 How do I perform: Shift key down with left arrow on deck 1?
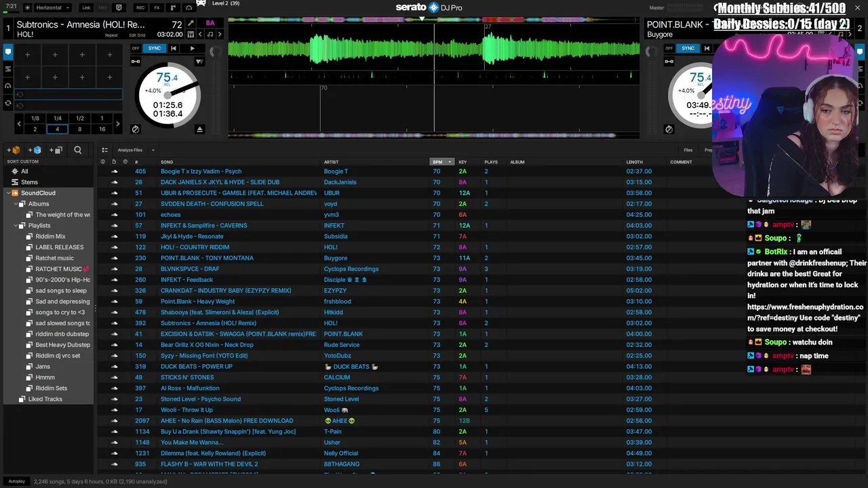coord(201,35)
